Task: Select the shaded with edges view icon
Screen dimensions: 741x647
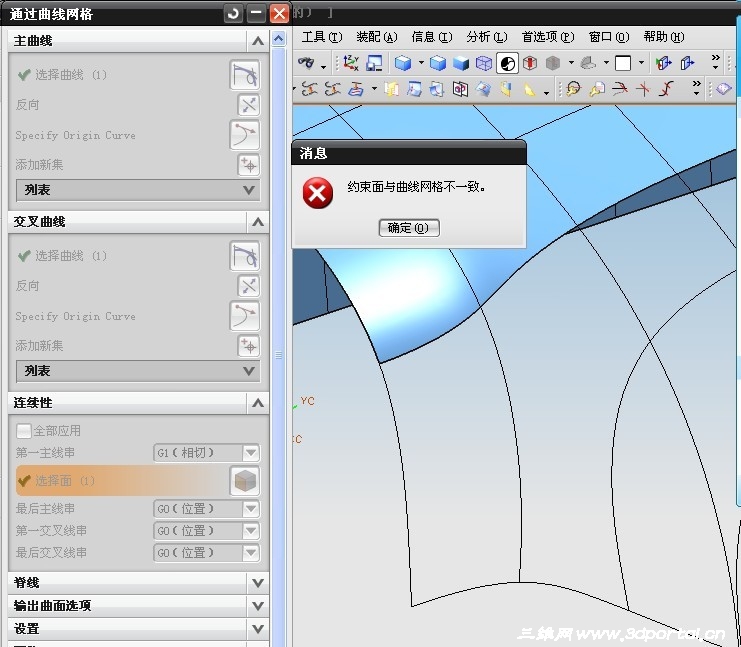Action: pyautogui.click(x=438, y=63)
